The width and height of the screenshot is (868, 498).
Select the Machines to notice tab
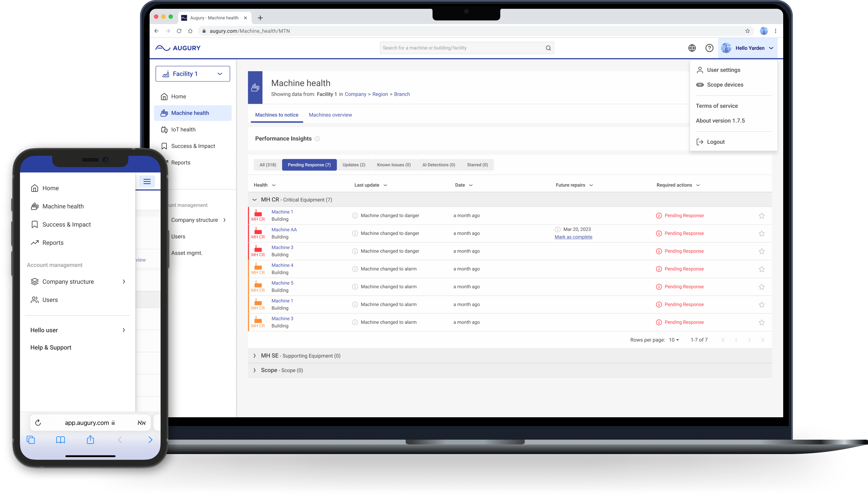click(x=277, y=115)
